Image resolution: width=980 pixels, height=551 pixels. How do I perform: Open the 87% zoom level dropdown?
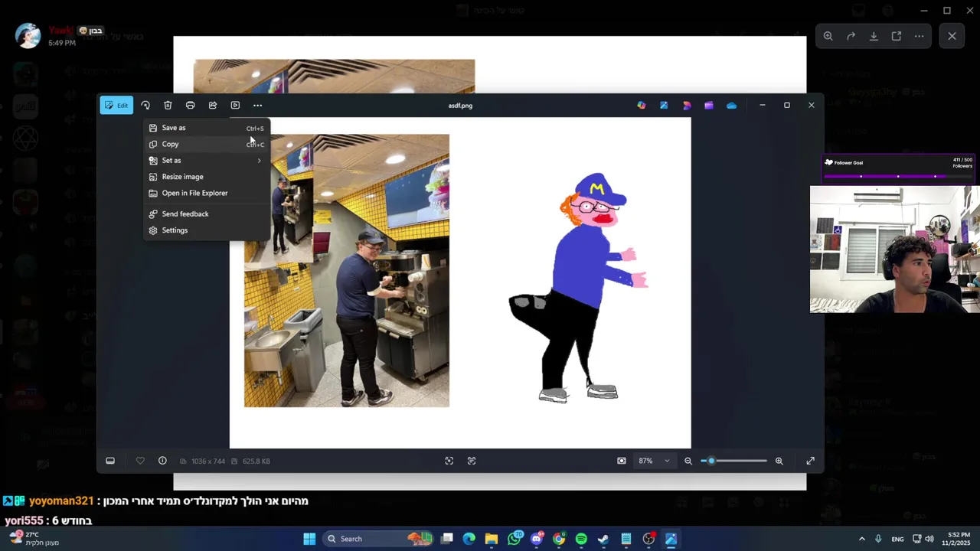pos(655,461)
